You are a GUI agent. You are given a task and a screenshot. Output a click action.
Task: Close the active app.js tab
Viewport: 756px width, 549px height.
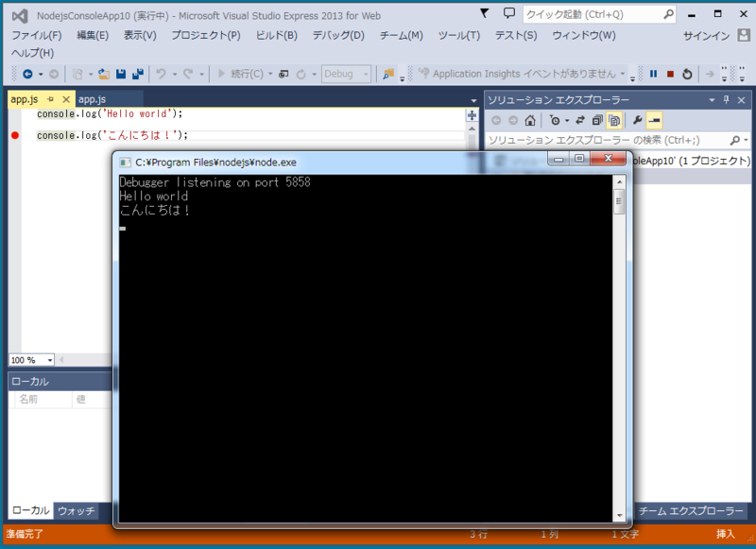tap(66, 99)
